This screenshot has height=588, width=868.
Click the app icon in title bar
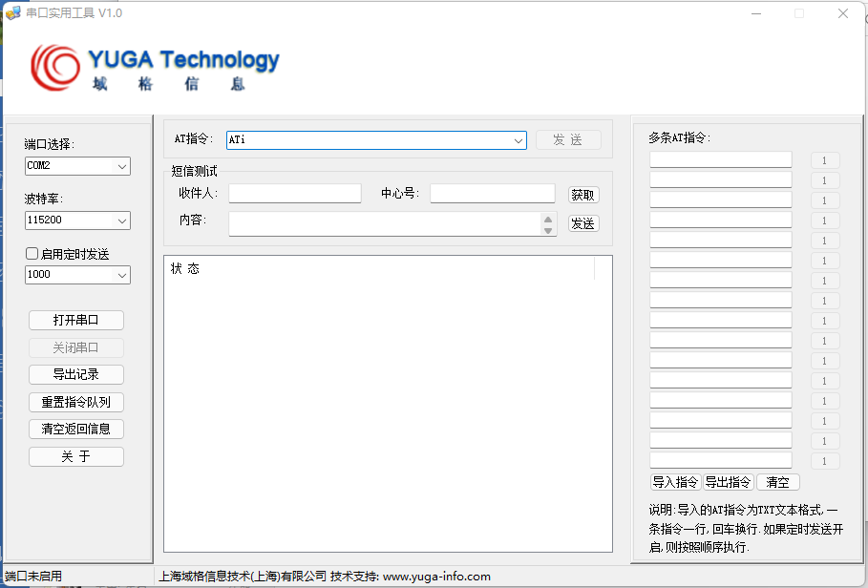(x=13, y=13)
